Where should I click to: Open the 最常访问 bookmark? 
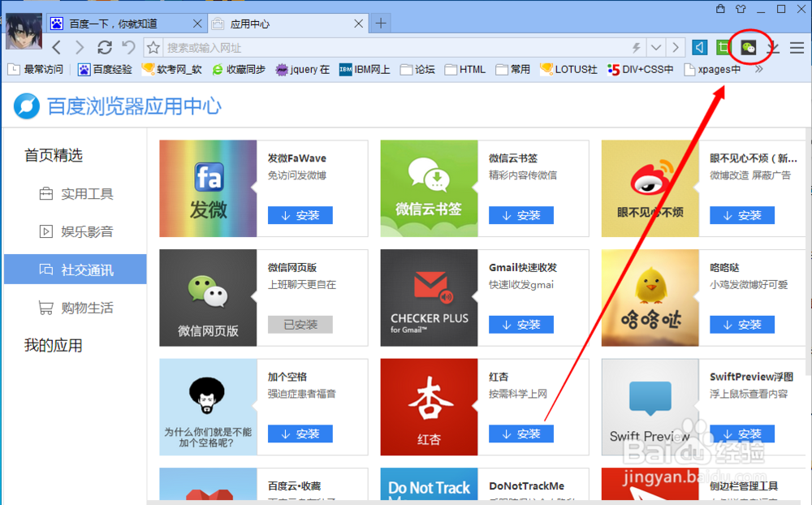(x=36, y=69)
